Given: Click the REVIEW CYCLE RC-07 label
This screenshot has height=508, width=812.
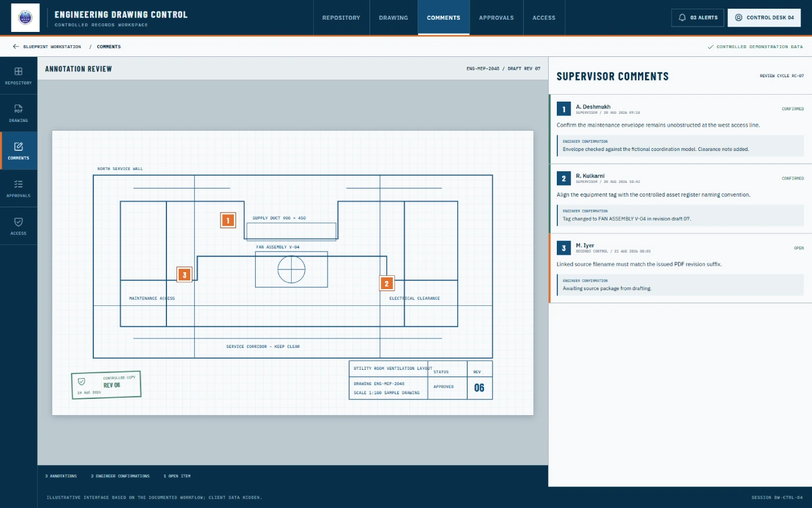Looking at the screenshot, I should click(x=782, y=76).
